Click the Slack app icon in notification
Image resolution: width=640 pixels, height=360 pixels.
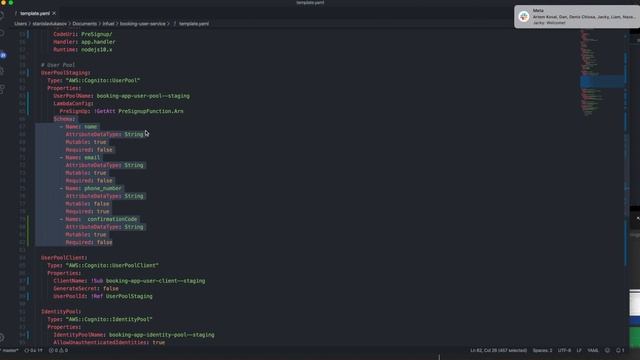click(x=524, y=16)
